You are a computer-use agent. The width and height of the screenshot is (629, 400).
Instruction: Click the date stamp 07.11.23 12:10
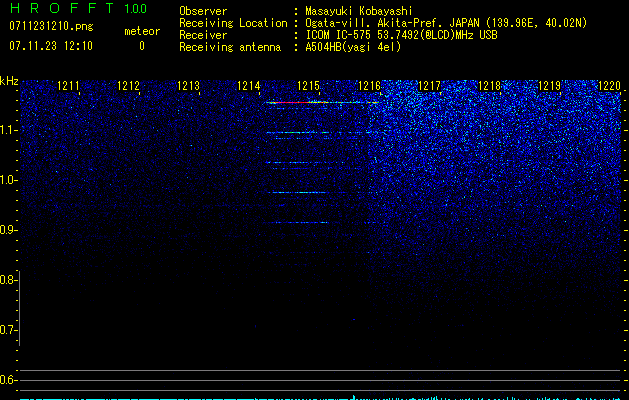tap(51, 45)
